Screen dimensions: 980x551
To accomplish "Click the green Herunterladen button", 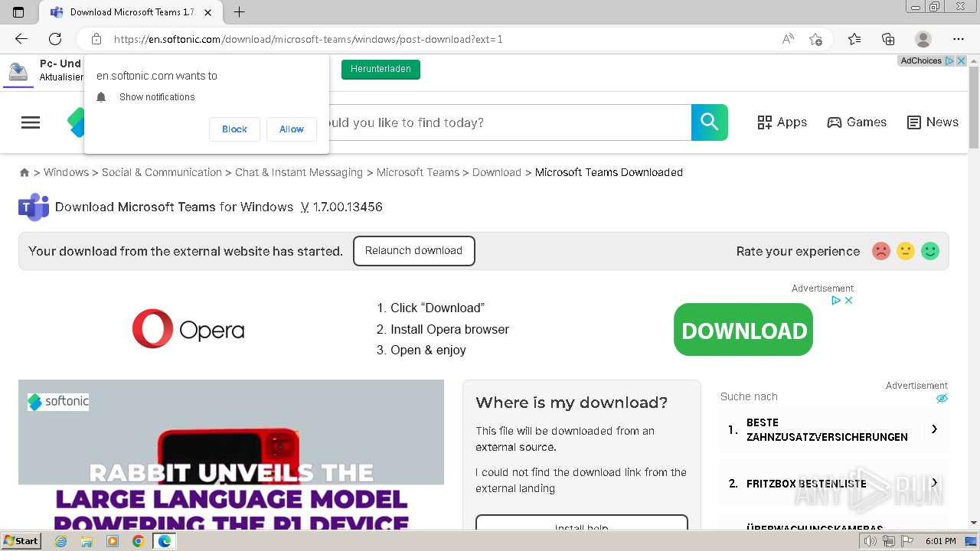I will coord(381,69).
